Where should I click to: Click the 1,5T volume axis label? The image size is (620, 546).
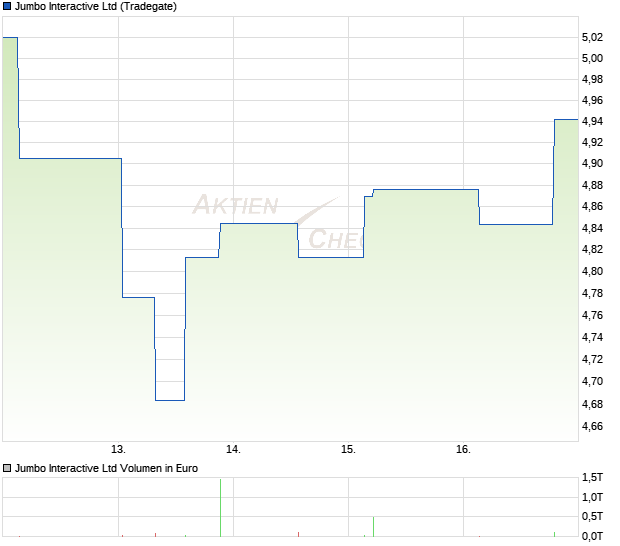pyautogui.click(x=592, y=478)
